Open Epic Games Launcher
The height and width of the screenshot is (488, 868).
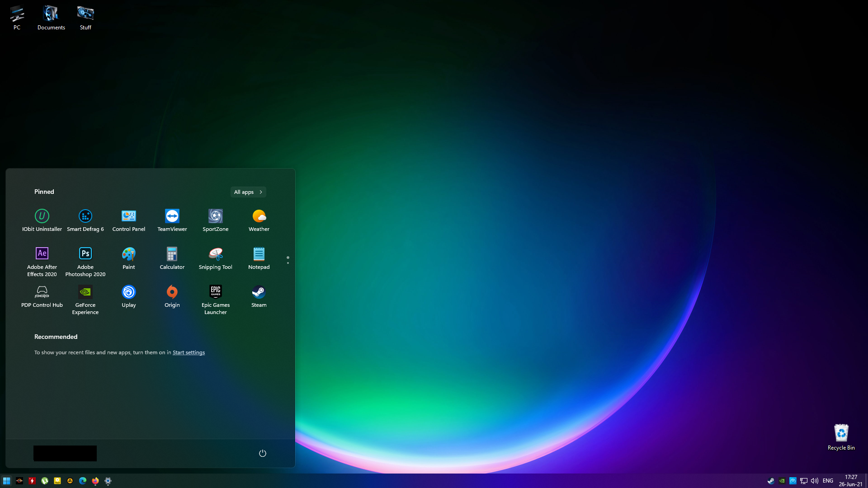pyautogui.click(x=216, y=300)
